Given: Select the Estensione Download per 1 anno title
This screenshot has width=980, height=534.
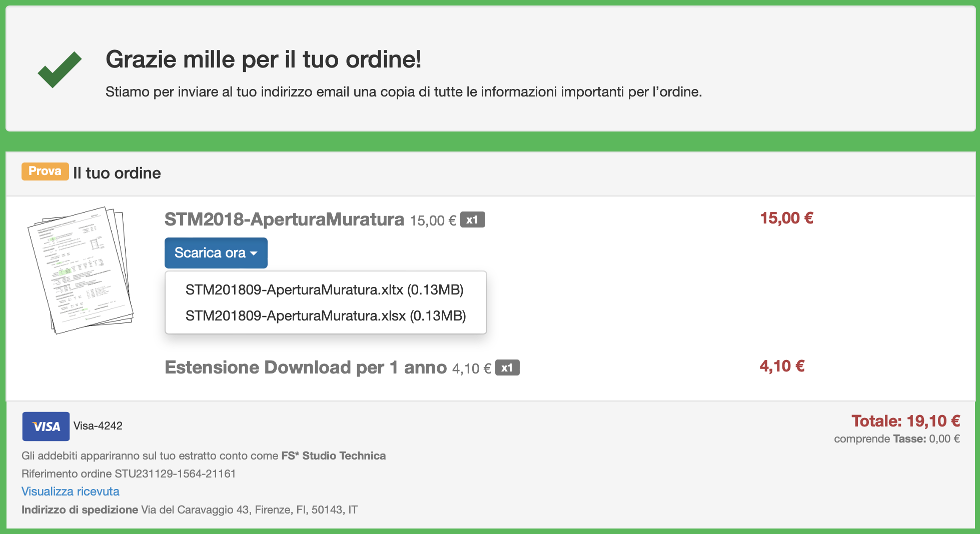Looking at the screenshot, I should (306, 367).
